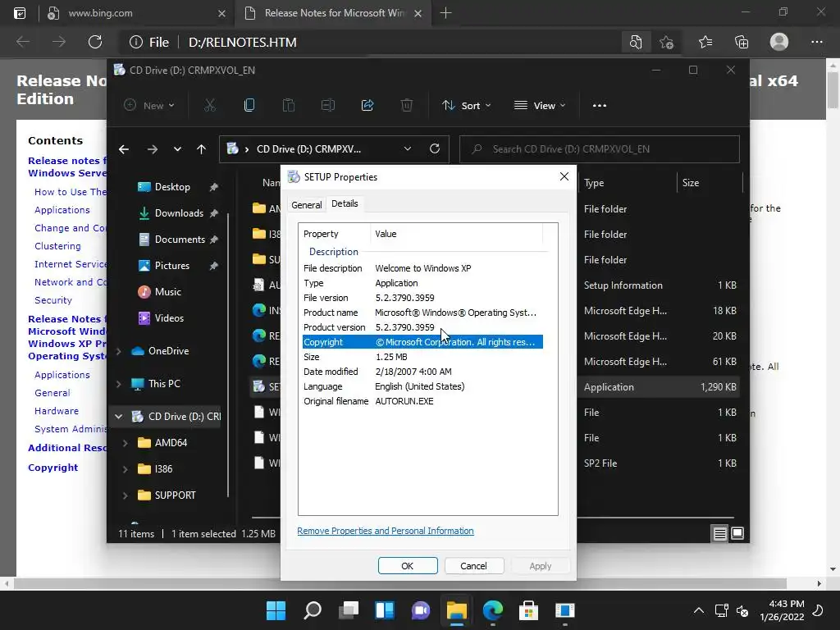Select the File version row in Details
The image size is (840, 630).
coord(422,298)
